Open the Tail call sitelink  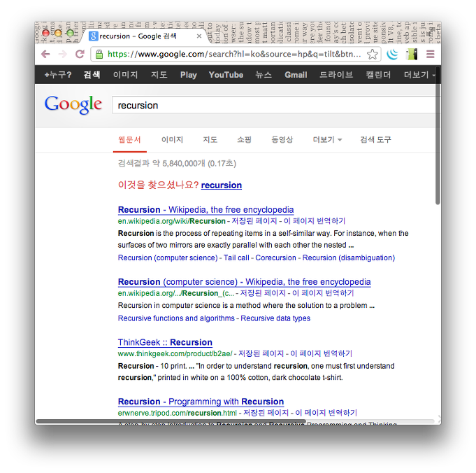click(236, 257)
